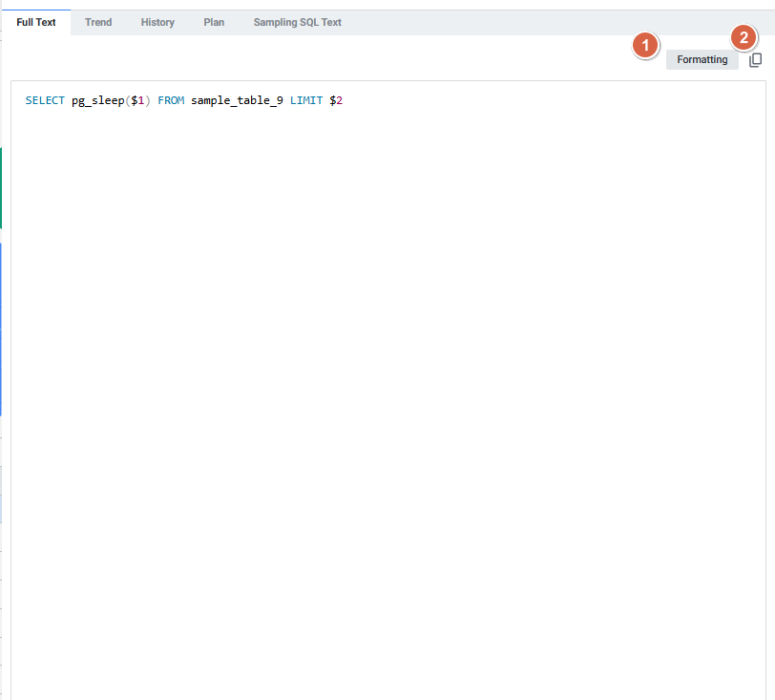
Task: Apply formatting with the Formatting button
Action: pyautogui.click(x=702, y=60)
